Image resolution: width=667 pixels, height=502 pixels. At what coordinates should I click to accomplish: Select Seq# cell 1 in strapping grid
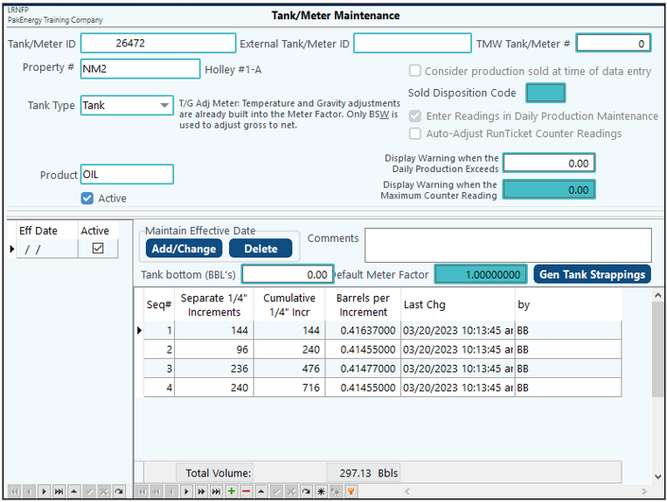[x=159, y=331]
